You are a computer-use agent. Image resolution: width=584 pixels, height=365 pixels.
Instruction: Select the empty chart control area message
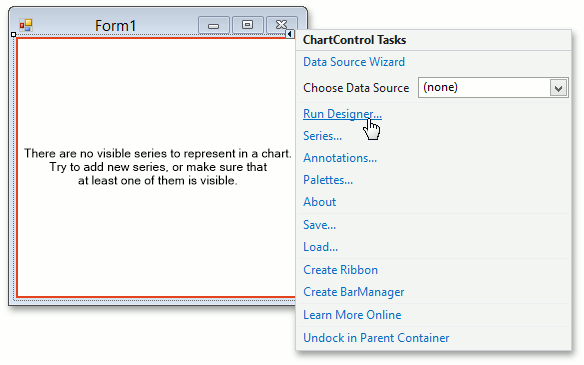coord(157,167)
